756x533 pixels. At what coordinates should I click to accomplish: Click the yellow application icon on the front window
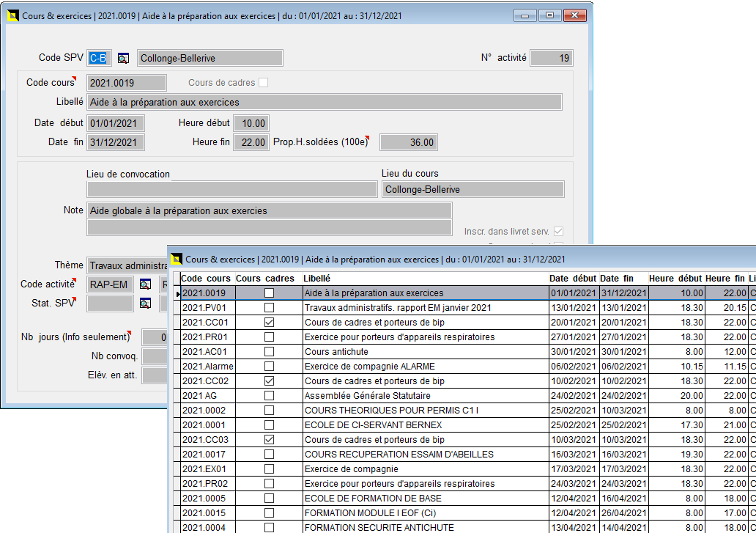point(178,260)
